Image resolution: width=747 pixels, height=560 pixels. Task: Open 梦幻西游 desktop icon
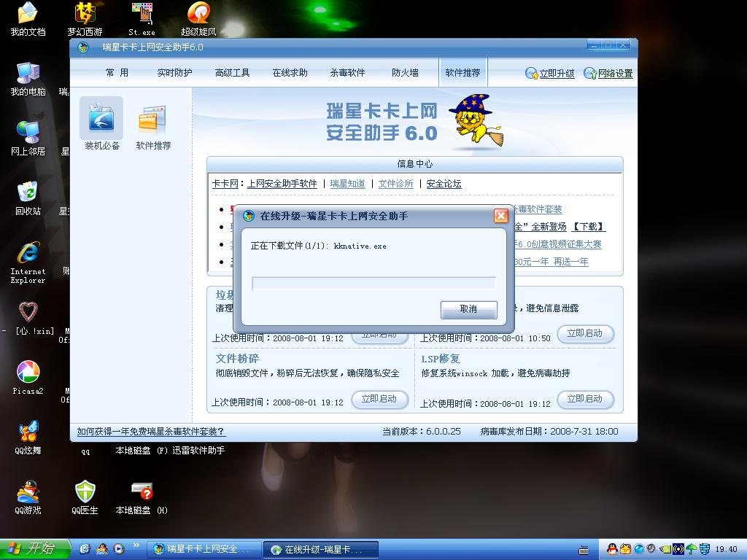click(x=85, y=20)
